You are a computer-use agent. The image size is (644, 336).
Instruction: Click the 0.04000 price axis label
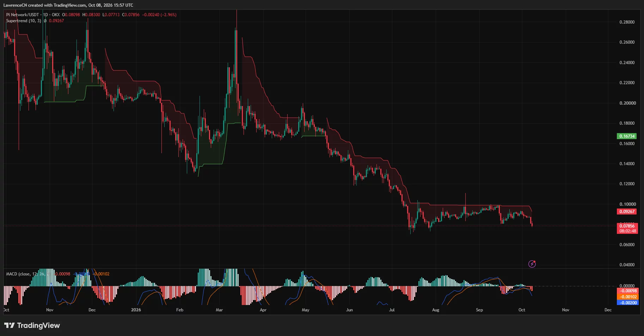[x=627, y=265]
